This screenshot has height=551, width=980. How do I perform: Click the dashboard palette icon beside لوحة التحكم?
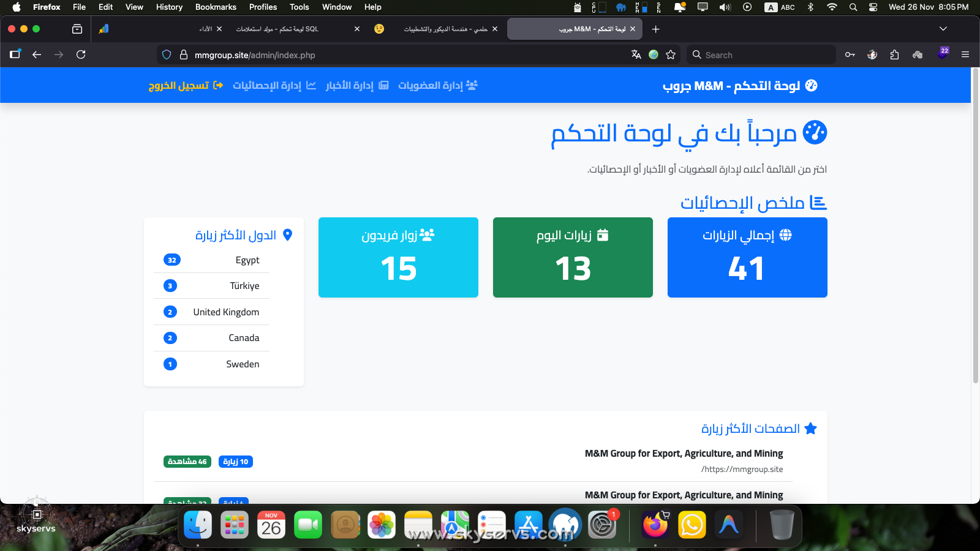click(x=812, y=86)
